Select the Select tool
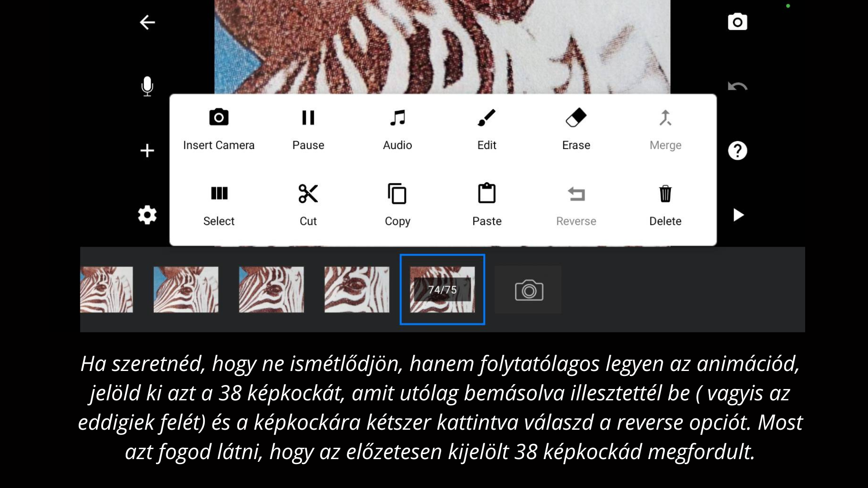Screen dimensions: 868x488 coord(218,203)
